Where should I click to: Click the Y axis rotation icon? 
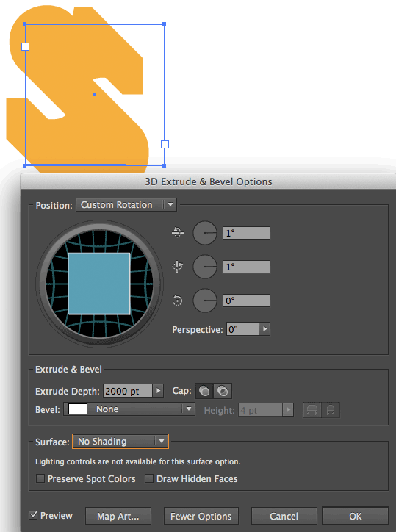[x=178, y=267]
